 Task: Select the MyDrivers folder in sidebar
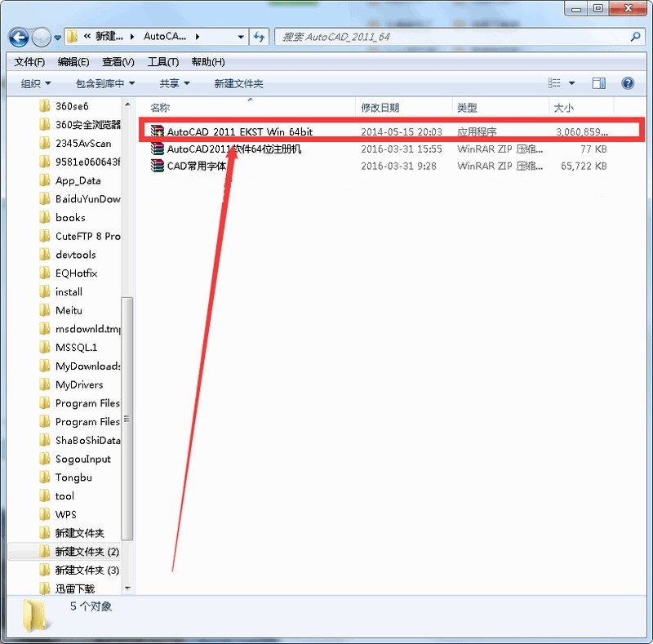point(79,384)
